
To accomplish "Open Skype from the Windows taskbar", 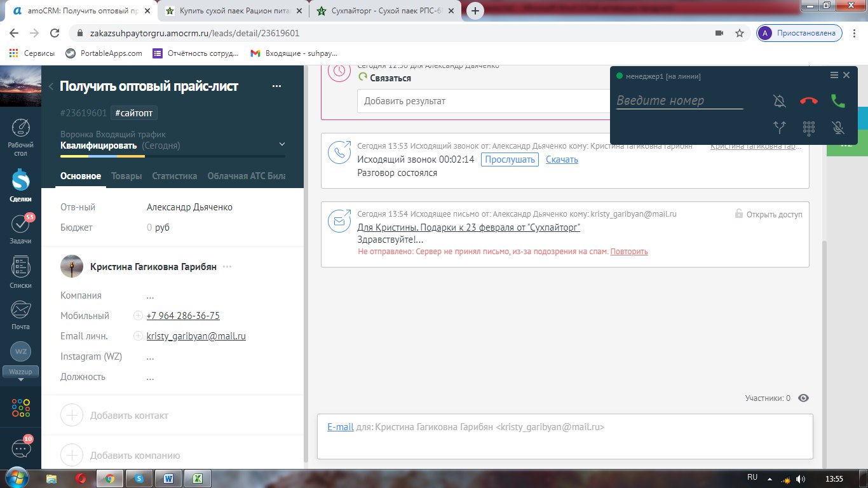I will point(139,478).
